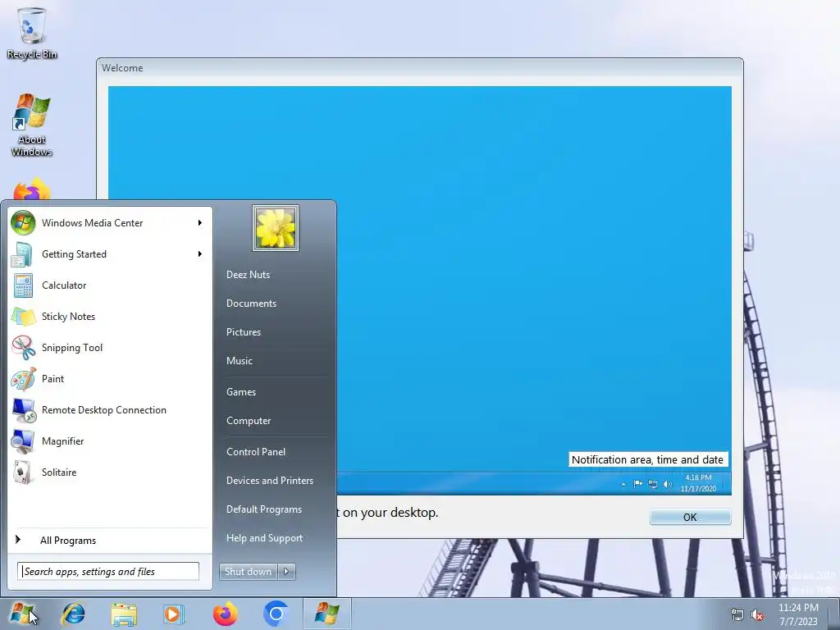840x630 pixels.
Task: Open Control Panel from the Start menu
Action: point(256,452)
